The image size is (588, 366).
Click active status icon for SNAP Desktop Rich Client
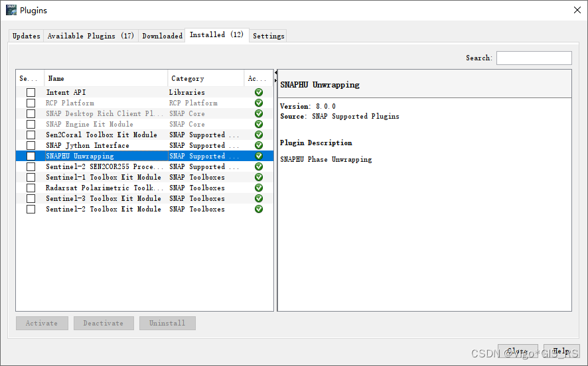coord(259,113)
